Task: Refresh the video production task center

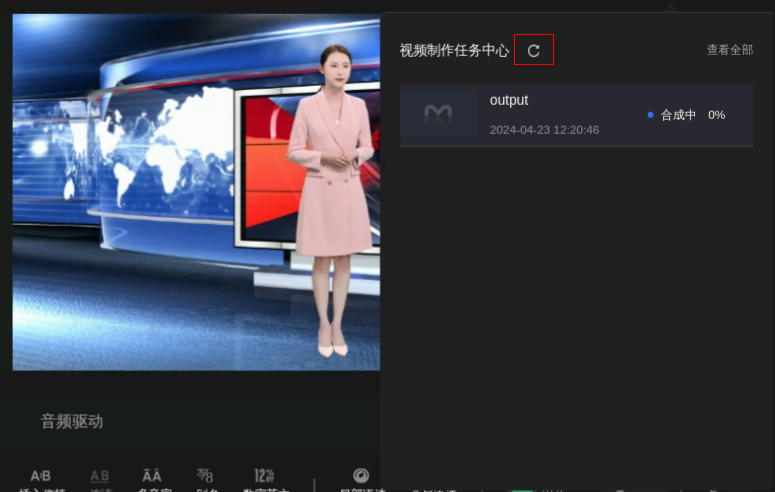Action: (x=533, y=50)
